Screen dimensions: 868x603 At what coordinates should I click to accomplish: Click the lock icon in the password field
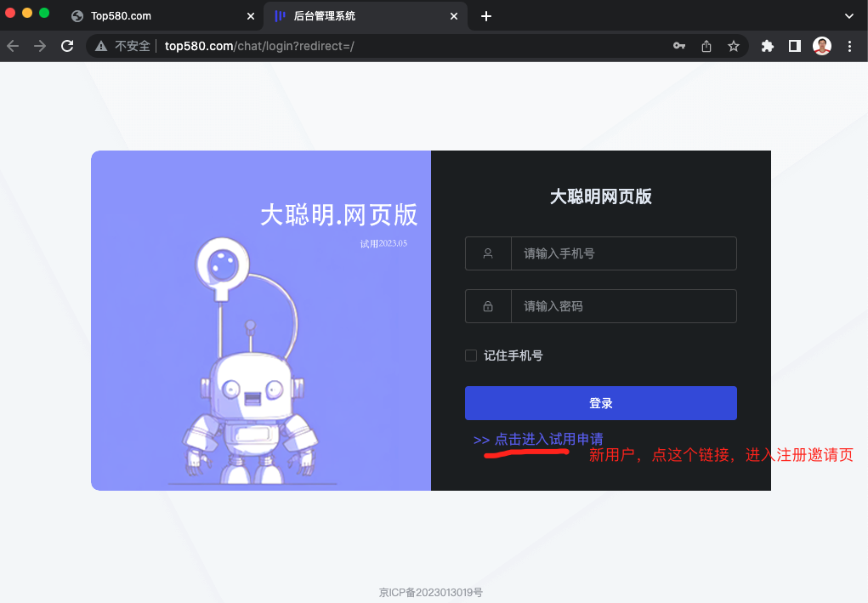click(486, 306)
